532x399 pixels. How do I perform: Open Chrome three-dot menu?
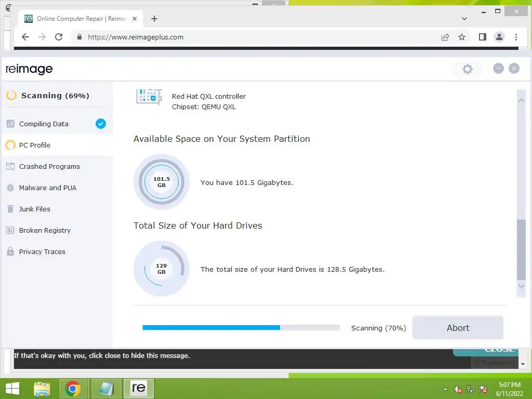pos(516,37)
